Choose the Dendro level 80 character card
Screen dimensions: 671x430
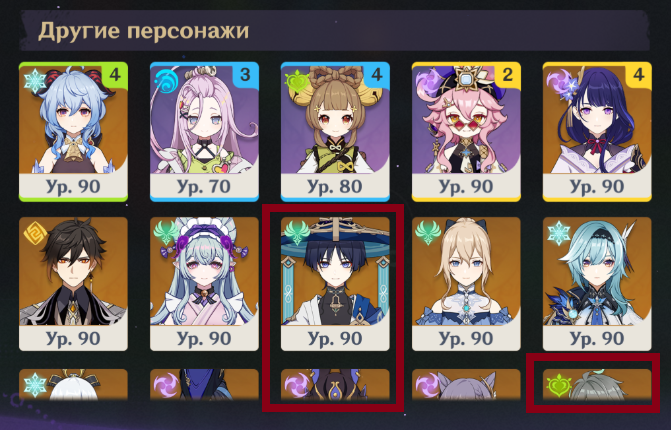(x=335, y=131)
